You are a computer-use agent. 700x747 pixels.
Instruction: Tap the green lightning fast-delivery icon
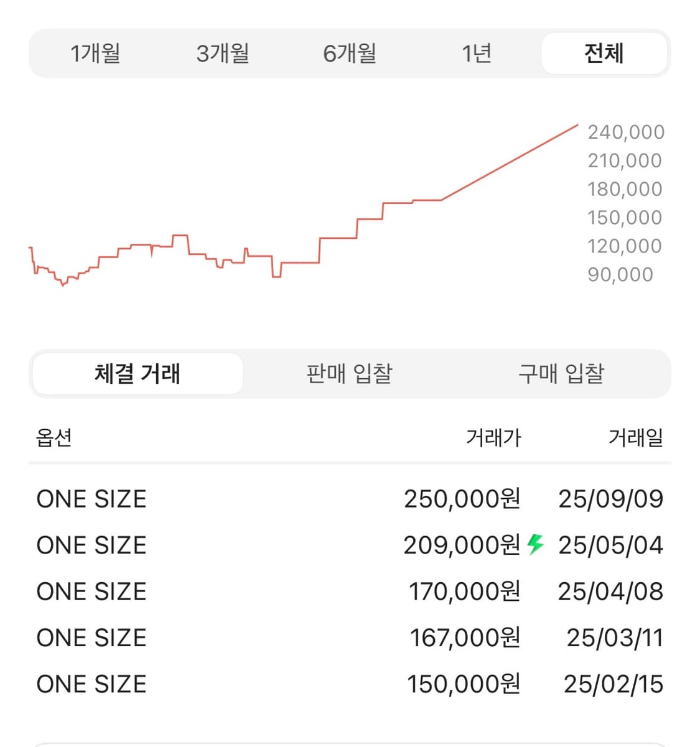coord(535,544)
